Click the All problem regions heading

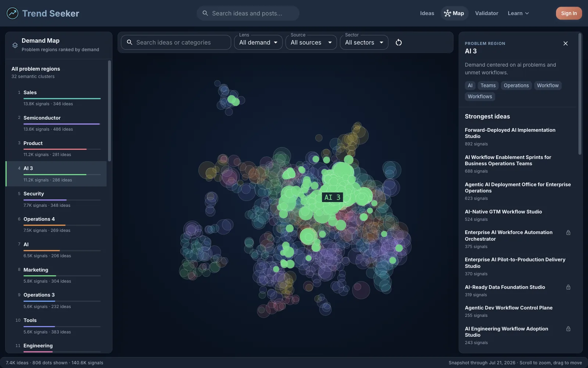[x=36, y=69]
